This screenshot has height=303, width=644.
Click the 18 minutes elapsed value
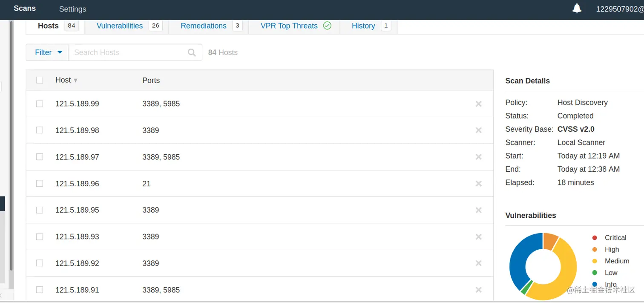pyautogui.click(x=575, y=182)
